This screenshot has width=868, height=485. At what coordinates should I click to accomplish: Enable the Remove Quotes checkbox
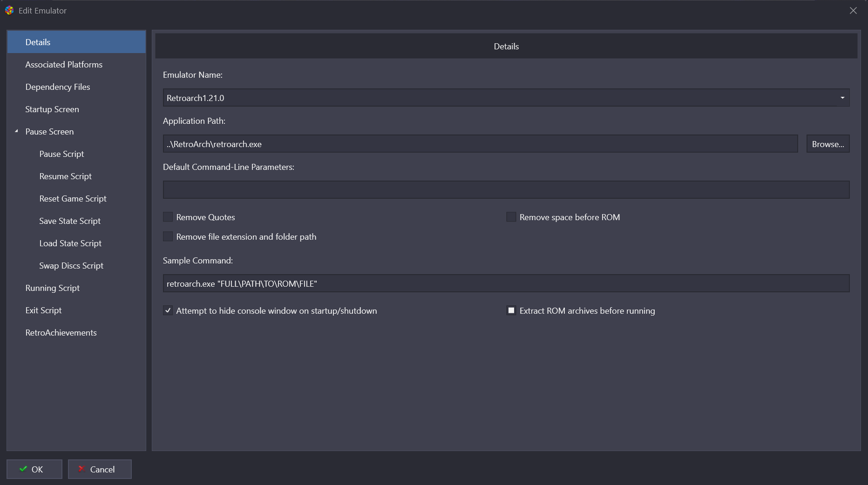click(168, 217)
